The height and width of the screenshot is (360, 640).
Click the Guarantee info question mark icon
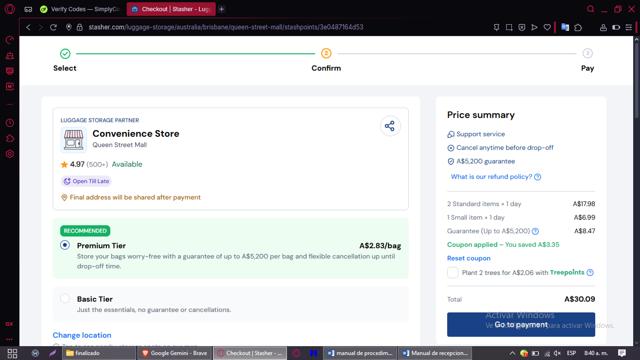click(x=535, y=231)
